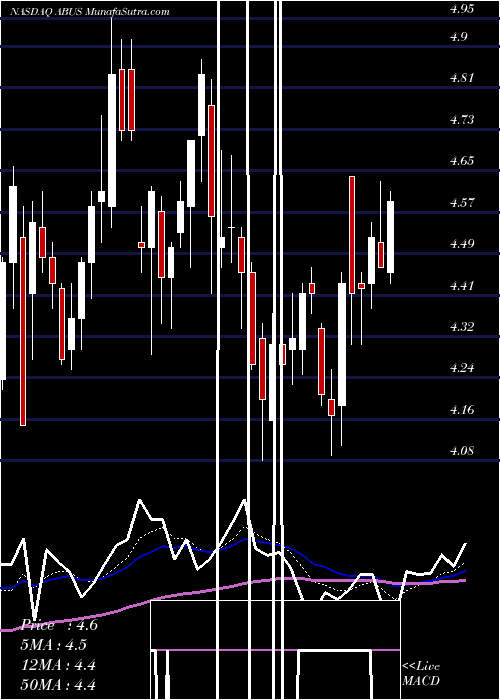
Task: Click the 50MA : 4.4 legend entry
Action: pyautogui.click(x=58, y=684)
